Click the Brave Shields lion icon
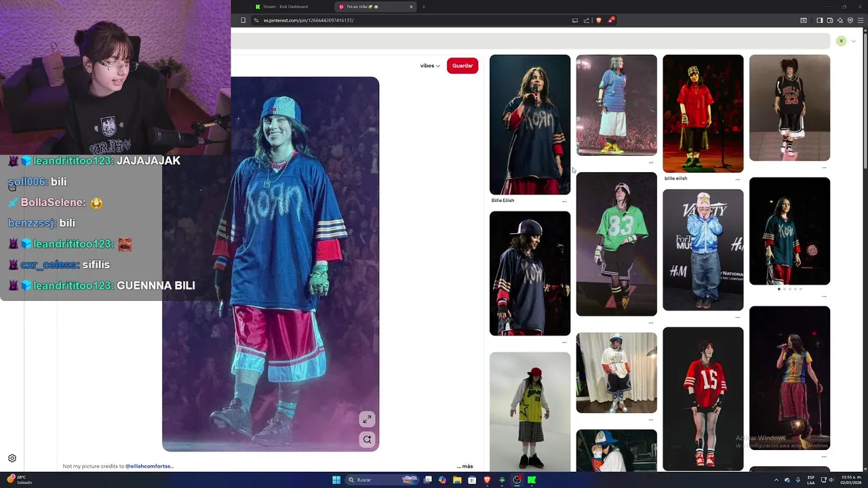The image size is (868, 488). [x=598, y=20]
